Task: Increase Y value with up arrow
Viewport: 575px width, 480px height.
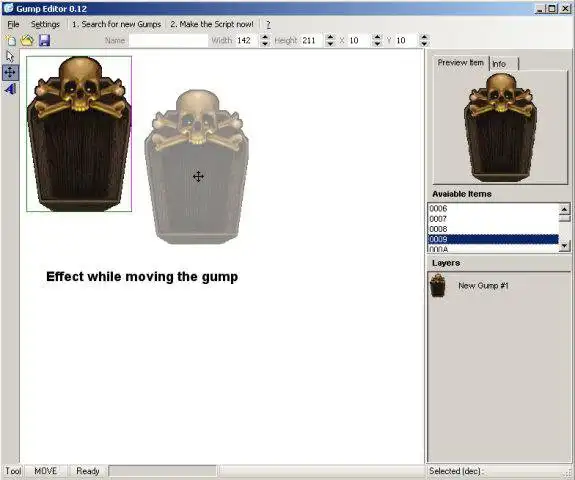Action: [424, 37]
